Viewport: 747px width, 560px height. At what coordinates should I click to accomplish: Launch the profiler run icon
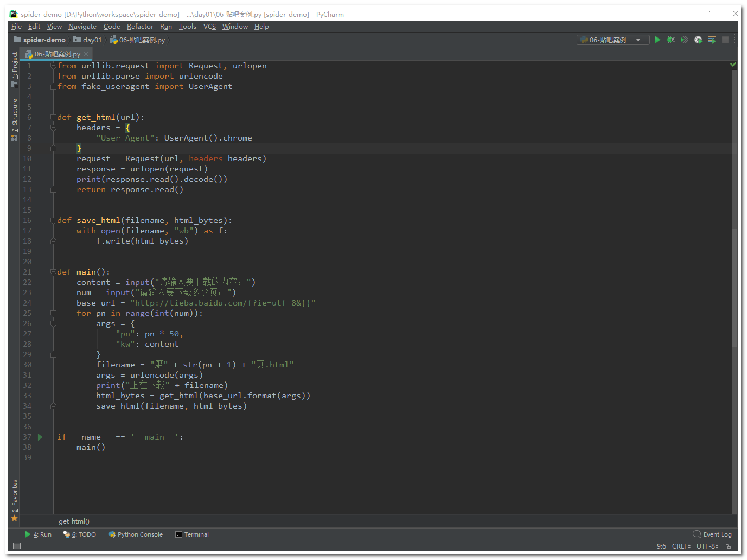pos(698,40)
